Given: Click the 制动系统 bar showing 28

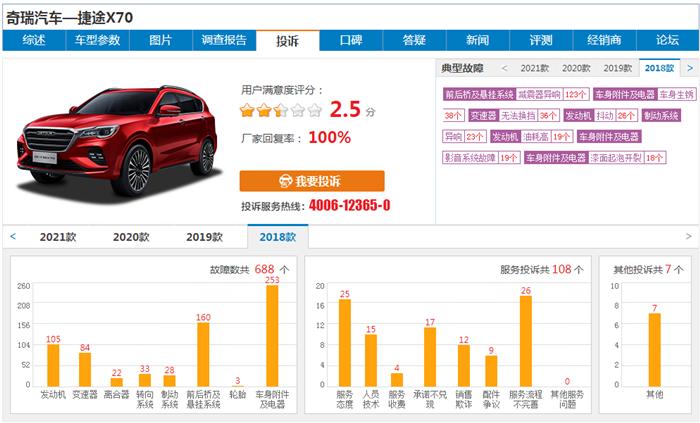Looking at the screenshot, I should tap(169, 381).
